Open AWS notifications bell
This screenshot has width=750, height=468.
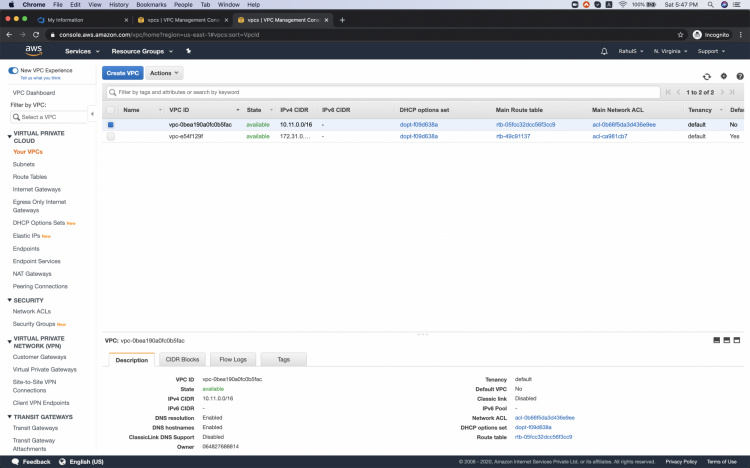click(604, 51)
